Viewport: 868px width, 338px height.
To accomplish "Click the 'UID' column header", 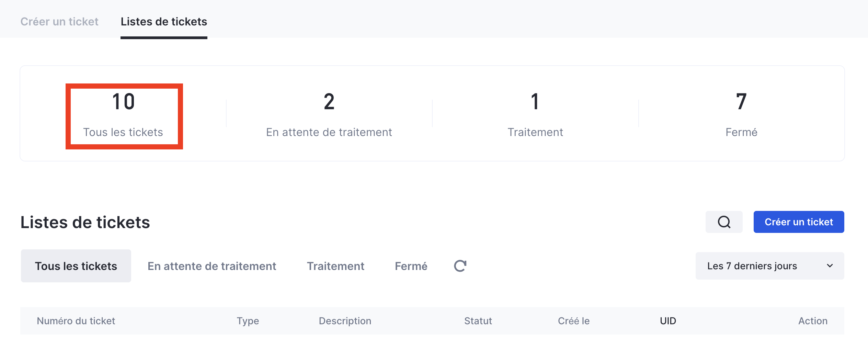I will (668, 321).
